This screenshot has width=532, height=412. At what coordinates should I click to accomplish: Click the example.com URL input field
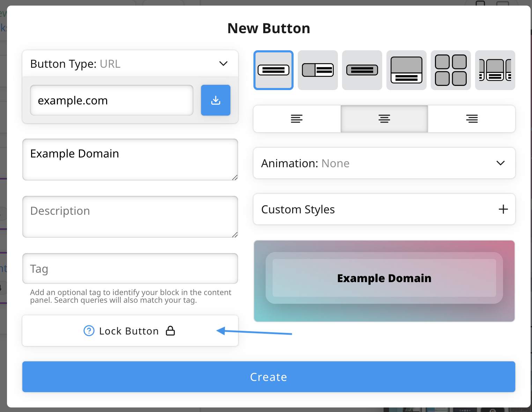click(x=112, y=100)
